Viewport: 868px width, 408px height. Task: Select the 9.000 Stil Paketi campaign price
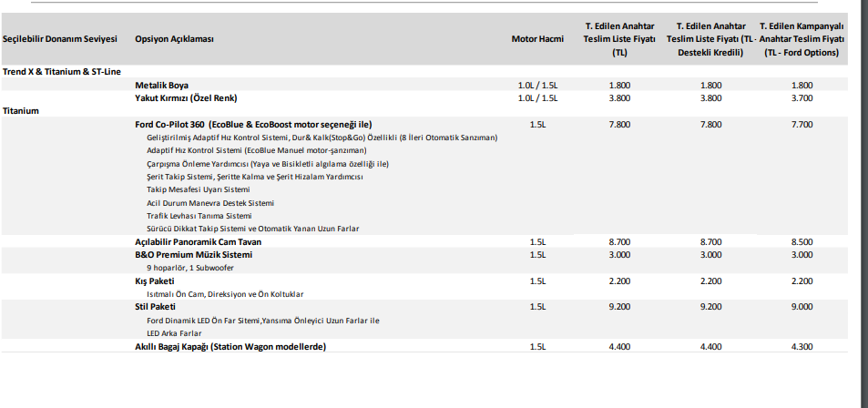pyautogui.click(x=802, y=307)
